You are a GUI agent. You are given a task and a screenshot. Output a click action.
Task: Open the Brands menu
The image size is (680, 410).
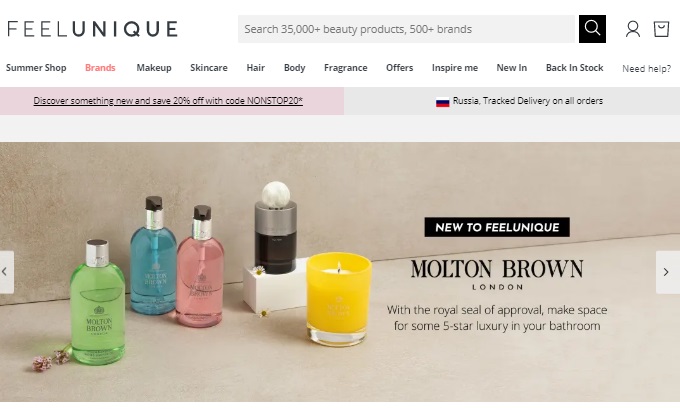coord(100,68)
